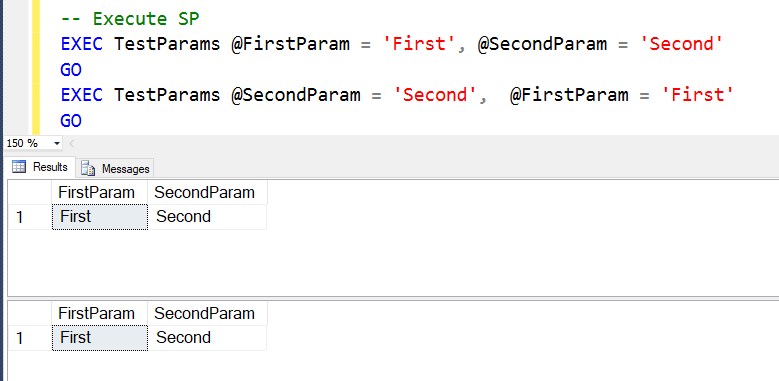The width and height of the screenshot is (779, 381).
Task: Select row 1 header in first grid
Action: coord(29,217)
